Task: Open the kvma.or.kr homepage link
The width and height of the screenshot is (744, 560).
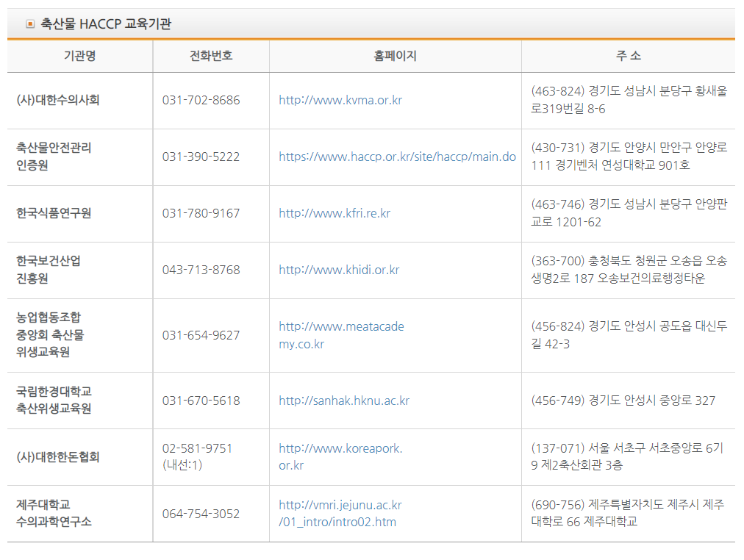Action: coord(340,100)
